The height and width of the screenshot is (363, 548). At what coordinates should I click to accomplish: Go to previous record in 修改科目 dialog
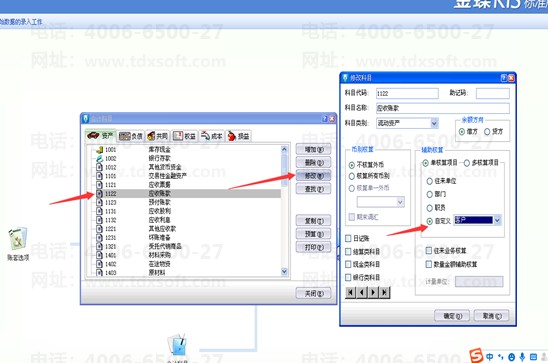click(362, 292)
